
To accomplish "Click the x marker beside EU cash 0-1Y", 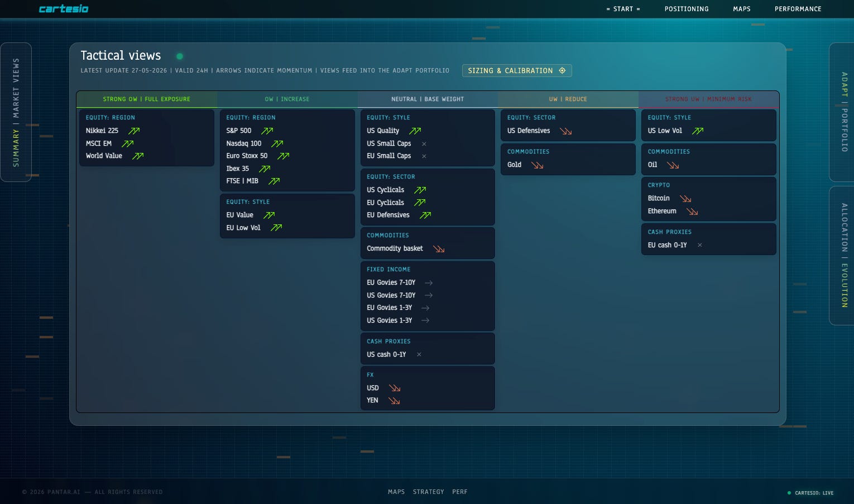I will pos(700,245).
